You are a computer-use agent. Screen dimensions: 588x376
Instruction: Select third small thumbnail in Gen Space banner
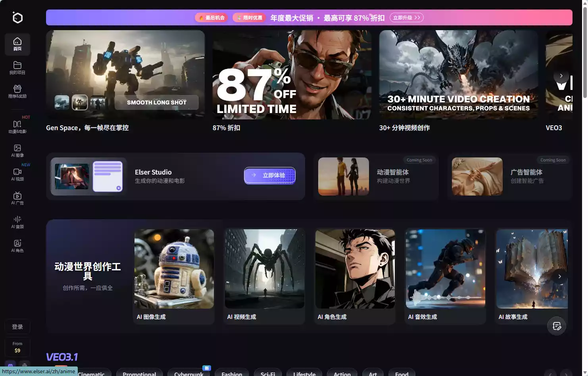pyautogui.click(x=98, y=103)
